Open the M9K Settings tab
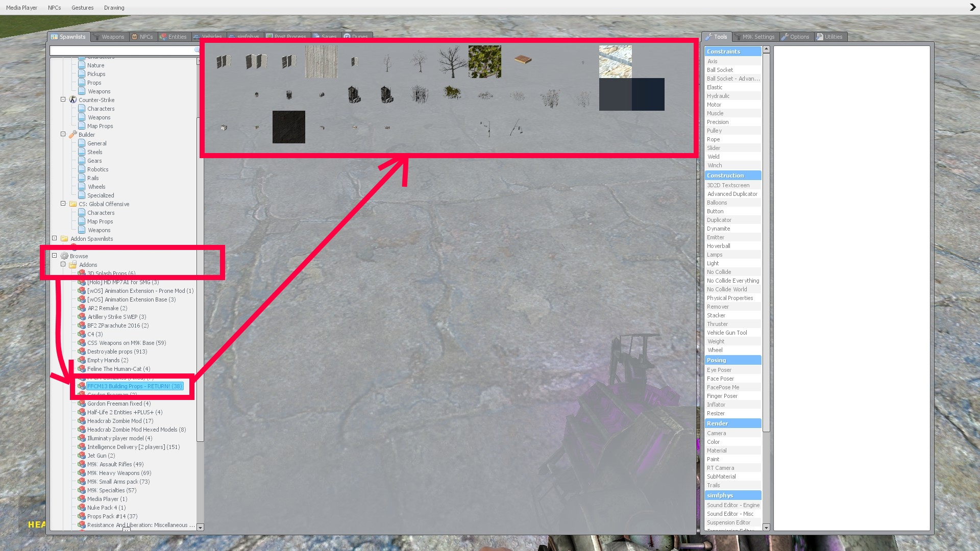The width and height of the screenshot is (980, 551). [755, 37]
